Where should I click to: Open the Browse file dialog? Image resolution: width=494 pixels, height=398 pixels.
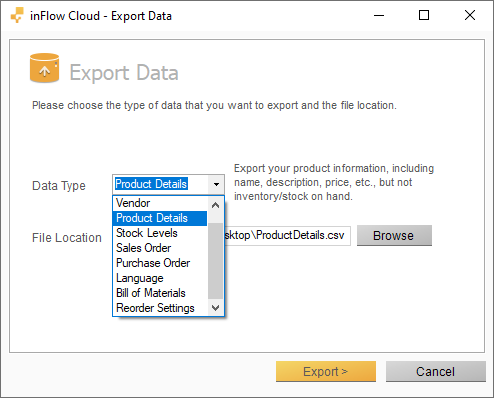[394, 236]
